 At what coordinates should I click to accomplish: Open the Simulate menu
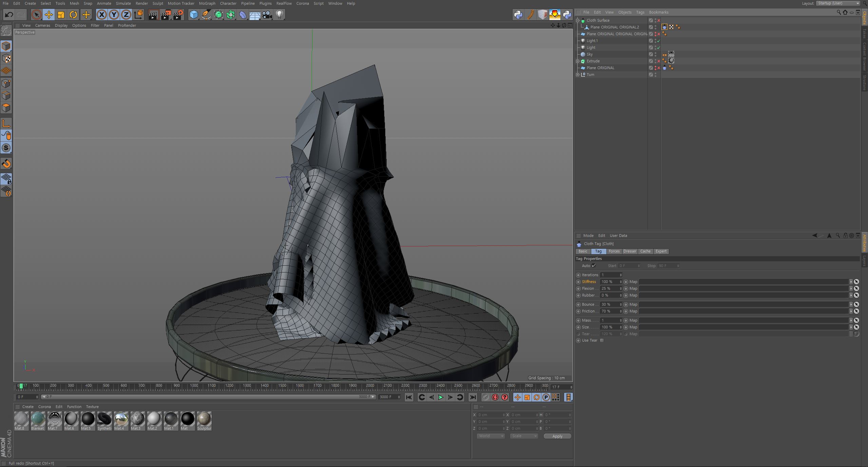[123, 3]
